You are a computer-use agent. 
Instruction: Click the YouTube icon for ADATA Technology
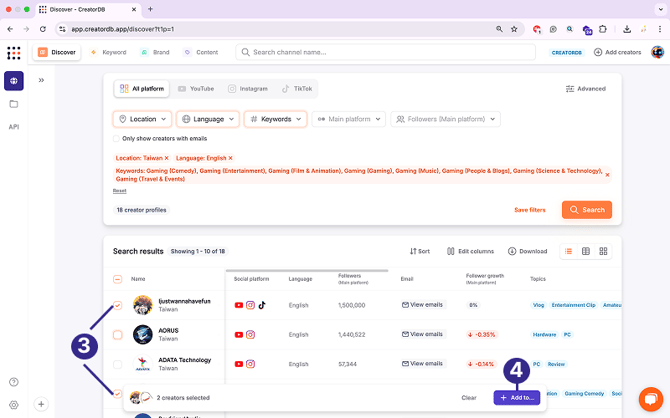pos(239,364)
